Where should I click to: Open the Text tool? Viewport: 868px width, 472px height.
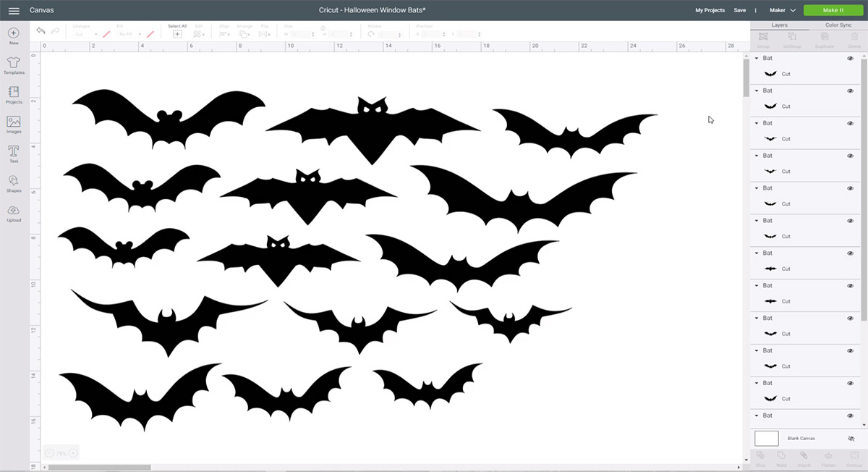[13, 152]
